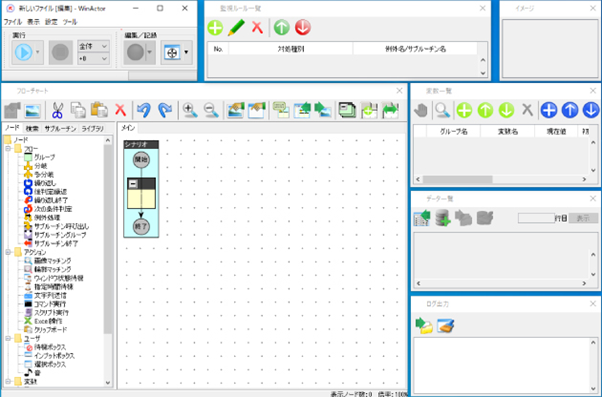Switch to the ライブラリ tab
The height and width of the screenshot is (397, 602).
(93, 129)
